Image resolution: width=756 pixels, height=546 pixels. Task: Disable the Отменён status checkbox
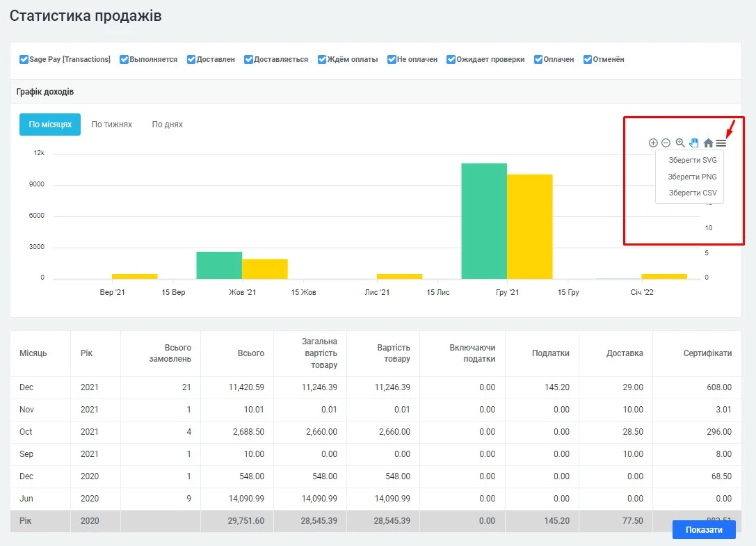point(588,60)
